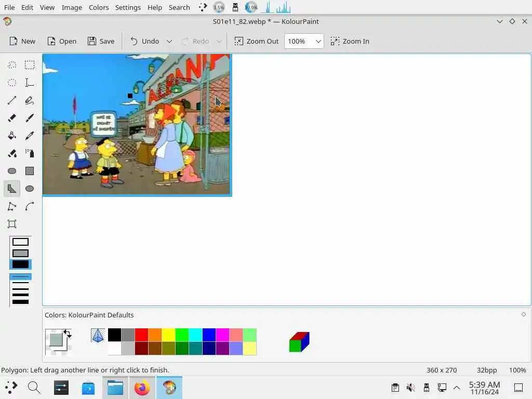Click the Open file button

(62, 41)
